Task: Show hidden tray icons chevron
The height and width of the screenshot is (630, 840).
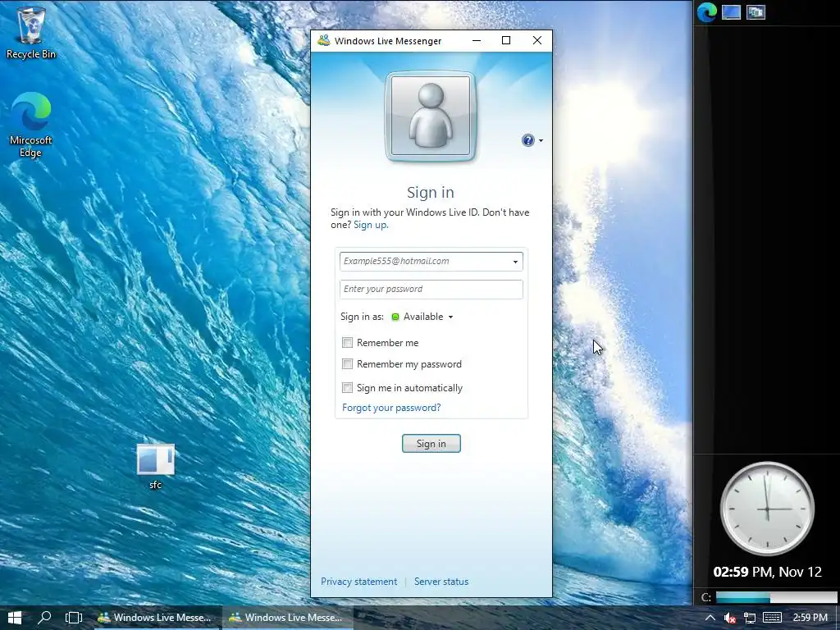Action: 710,618
